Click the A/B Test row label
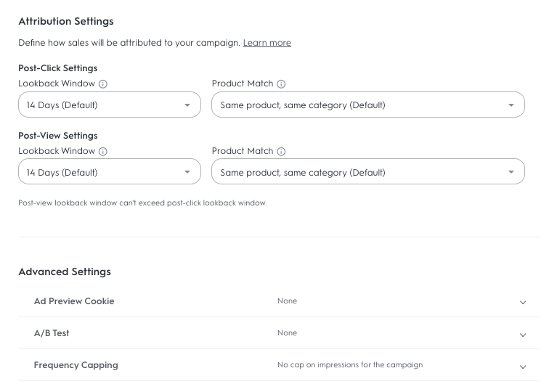This screenshot has height=392, width=549. 52,333
